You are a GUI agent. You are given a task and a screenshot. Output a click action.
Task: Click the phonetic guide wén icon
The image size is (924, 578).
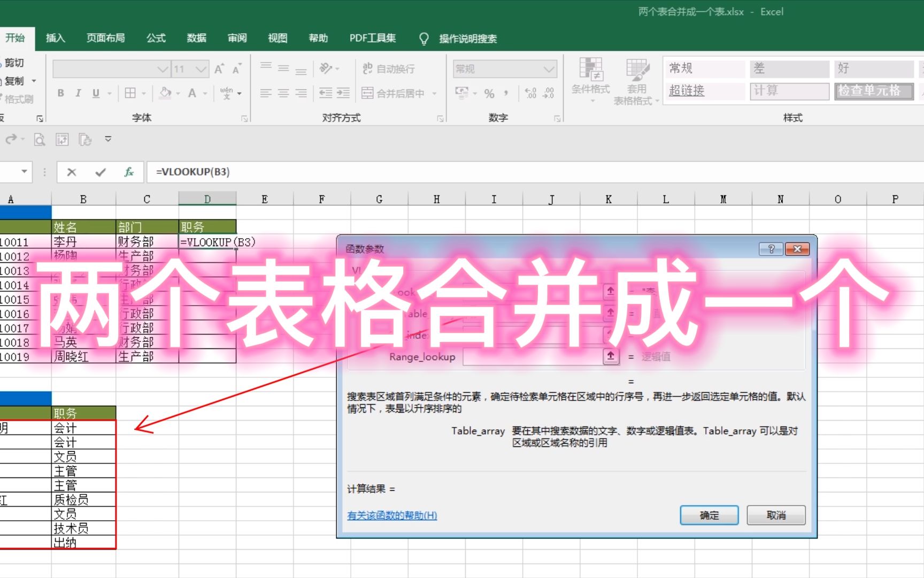[x=227, y=93]
